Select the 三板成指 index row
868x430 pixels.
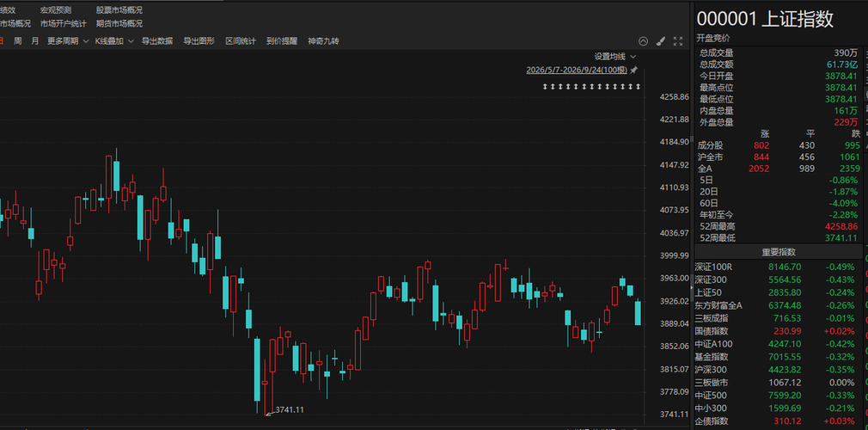pyautogui.click(x=777, y=318)
